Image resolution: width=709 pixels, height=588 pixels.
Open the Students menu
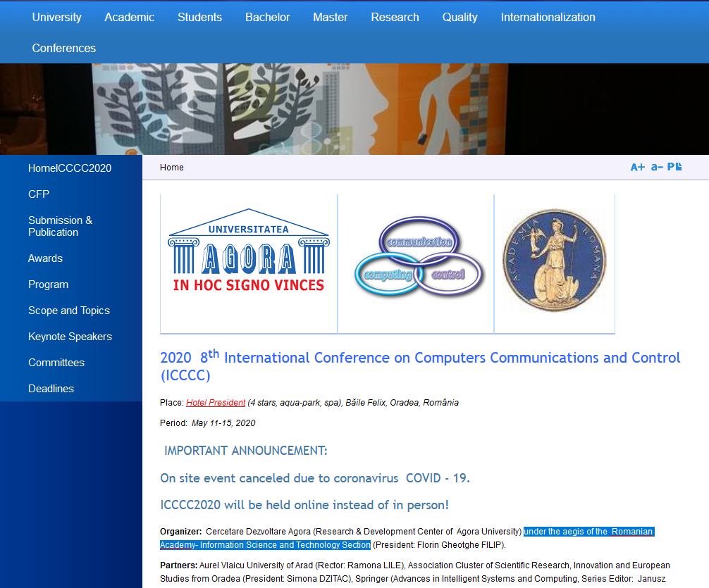(199, 17)
